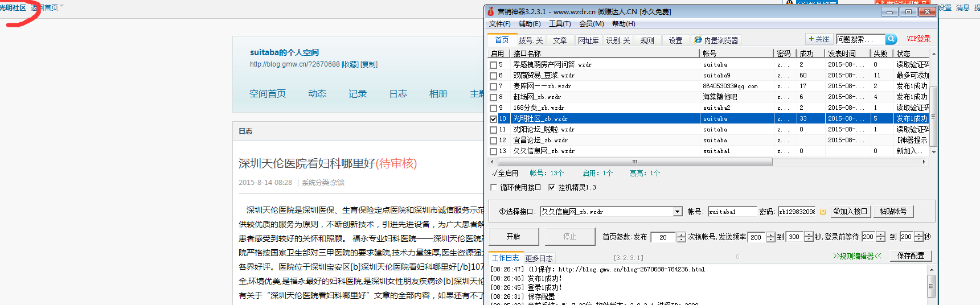
Task: Open the 更多日志 log tab
Action: [539, 258]
